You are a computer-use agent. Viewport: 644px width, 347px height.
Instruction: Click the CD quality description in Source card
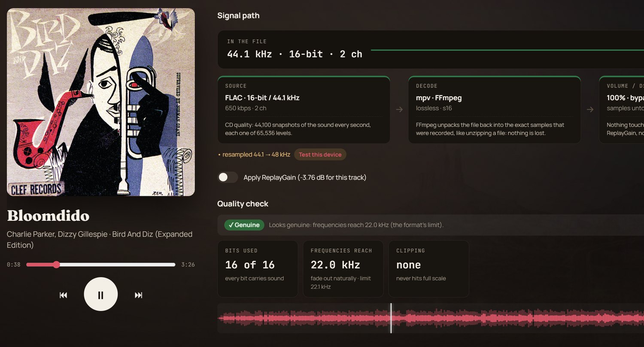298,129
